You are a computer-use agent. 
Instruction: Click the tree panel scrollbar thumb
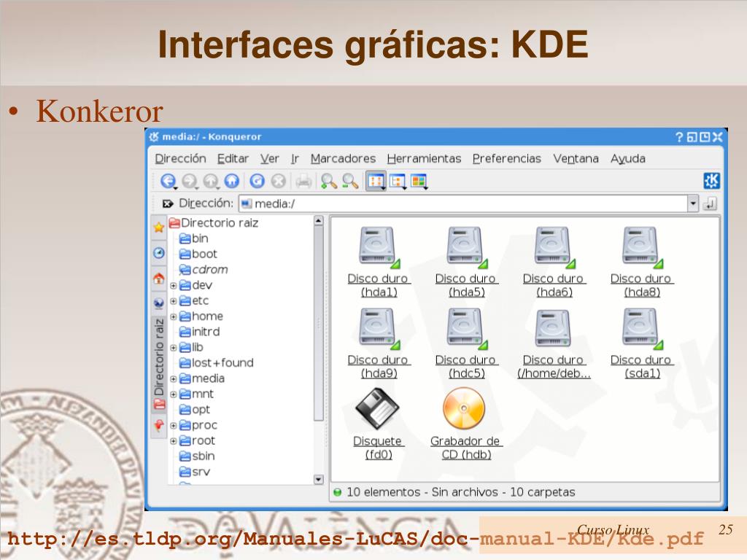[319, 324]
